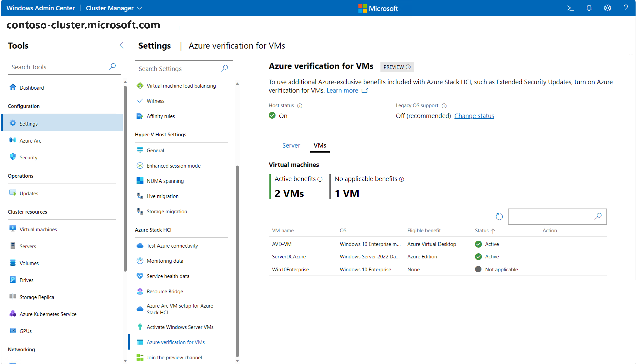Collapse the Tools pane chevron
The width and height of the screenshot is (636, 364).
[x=122, y=45]
